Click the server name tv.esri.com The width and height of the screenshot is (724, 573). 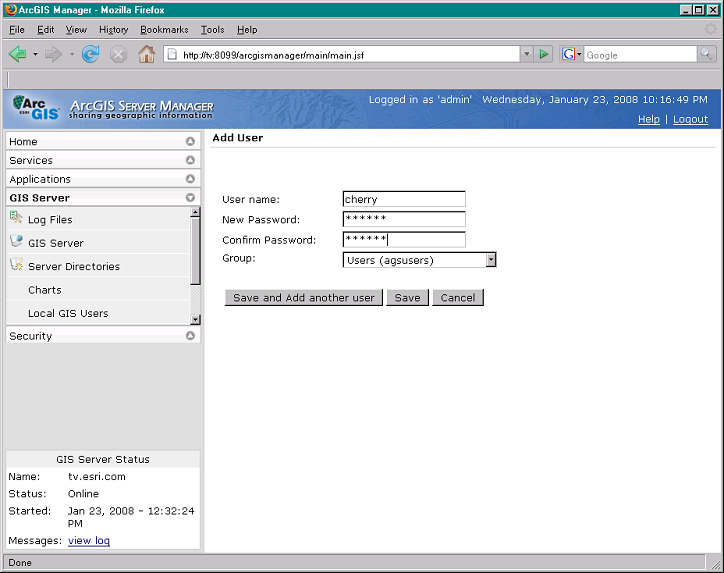click(97, 476)
